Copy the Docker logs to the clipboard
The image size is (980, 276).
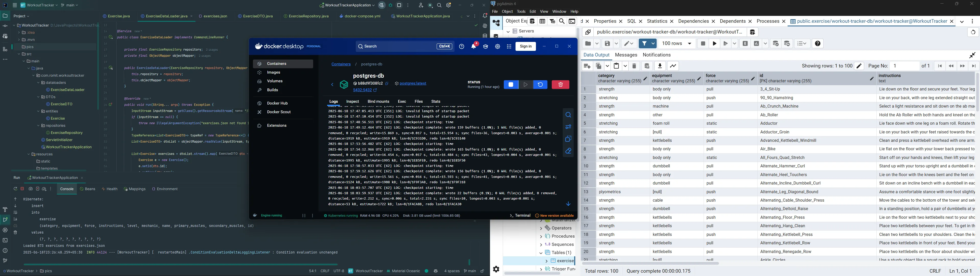tap(568, 139)
